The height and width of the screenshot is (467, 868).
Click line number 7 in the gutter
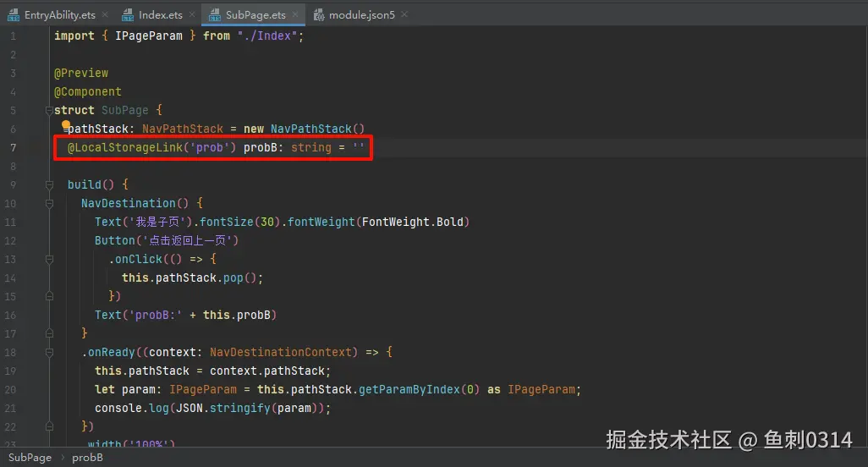coord(14,147)
